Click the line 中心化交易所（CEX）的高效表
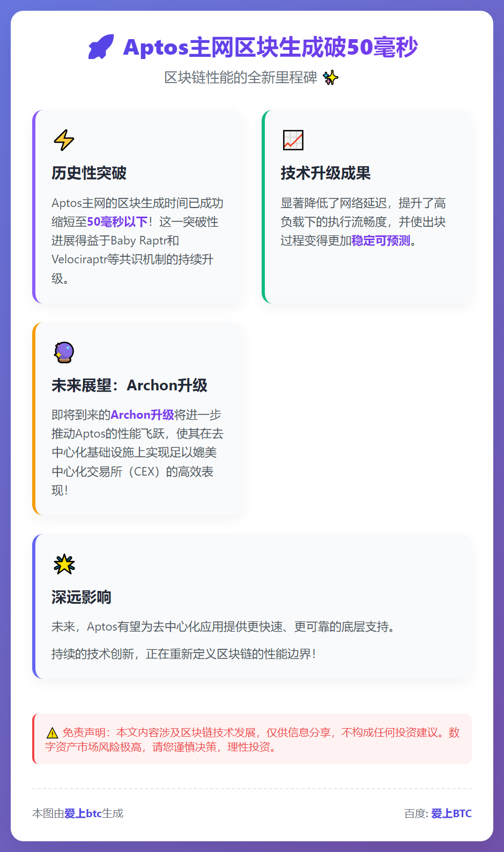 point(132,472)
